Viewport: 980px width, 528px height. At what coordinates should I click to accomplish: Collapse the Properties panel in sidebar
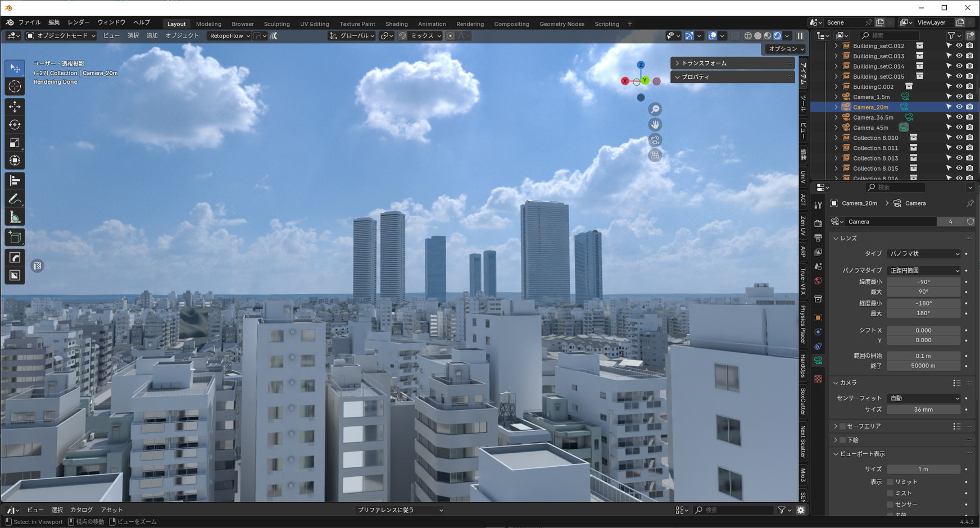[x=732, y=77]
